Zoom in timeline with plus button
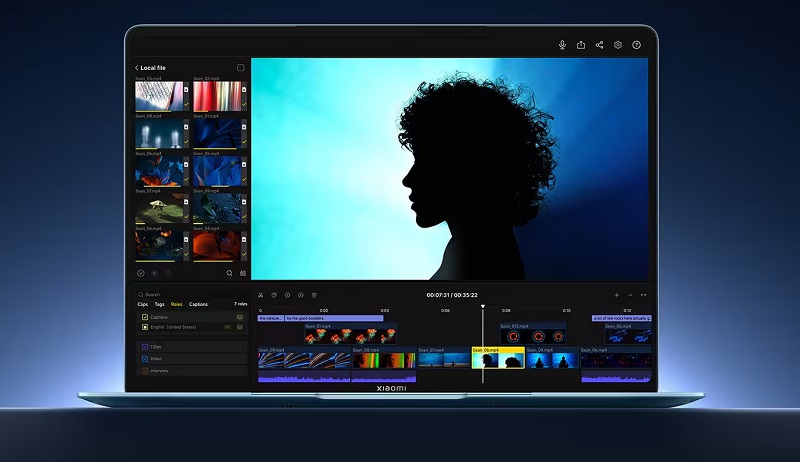800x462 pixels. tap(617, 295)
